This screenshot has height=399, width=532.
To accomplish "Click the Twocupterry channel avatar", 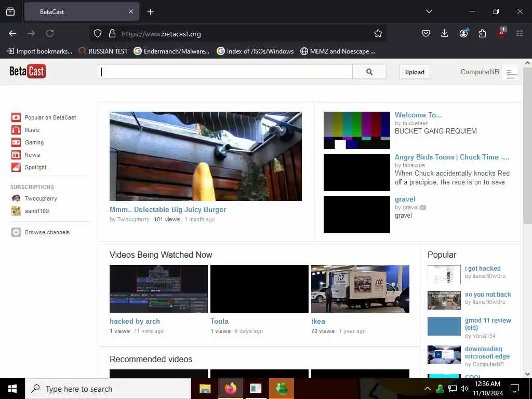I will click(16, 198).
